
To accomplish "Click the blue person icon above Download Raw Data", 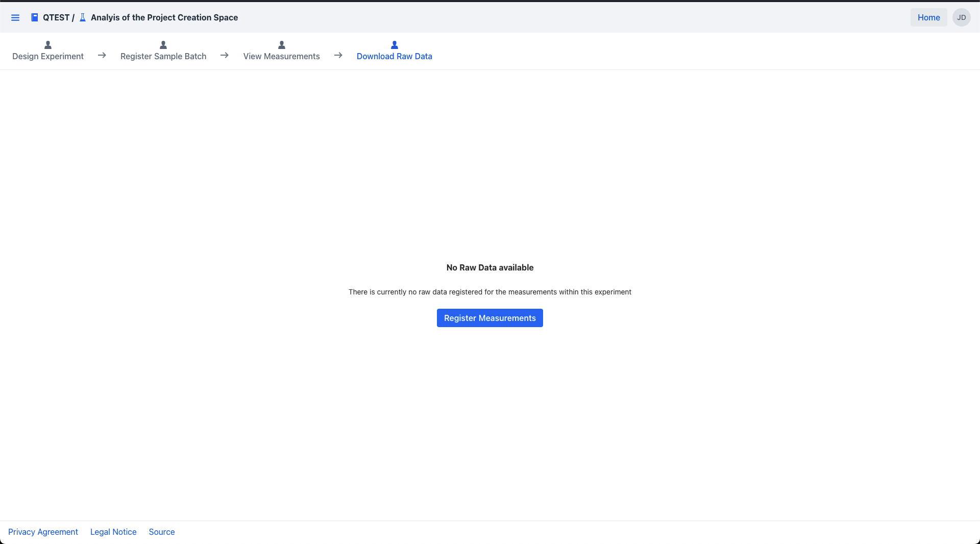I will (x=394, y=45).
